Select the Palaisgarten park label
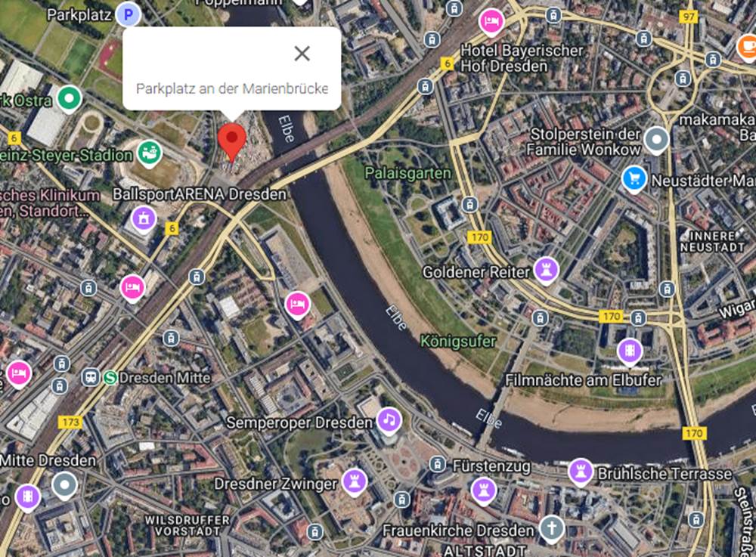This screenshot has width=756, height=557. pos(408,174)
